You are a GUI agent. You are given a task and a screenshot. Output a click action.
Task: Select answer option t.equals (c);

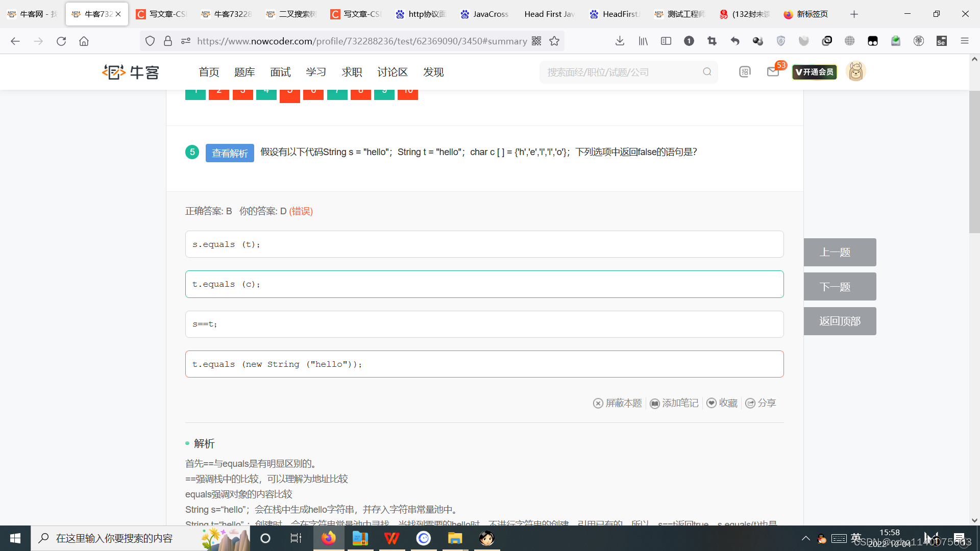(484, 284)
